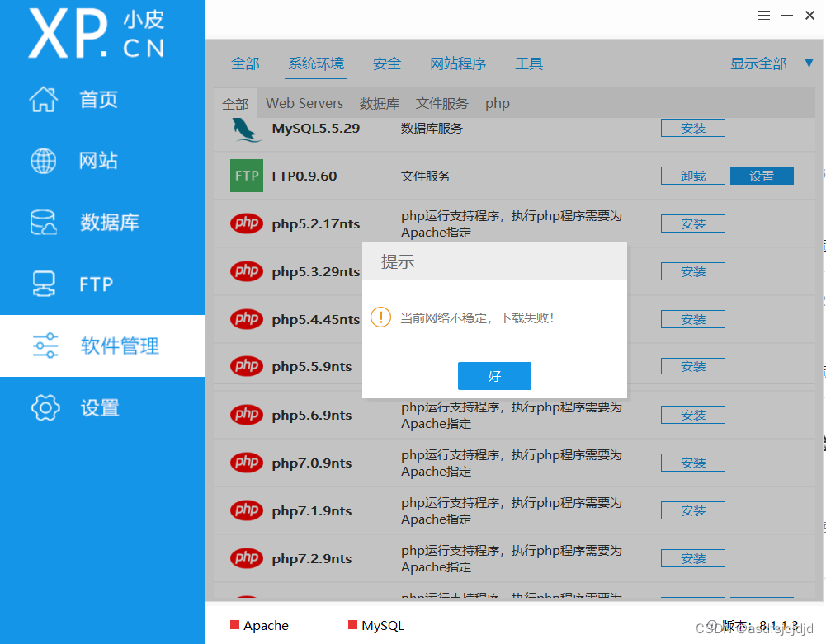This screenshot has height=644, width=826.
Task: Click the 首页 home icon in sidebar
Action: pos(43,99)
